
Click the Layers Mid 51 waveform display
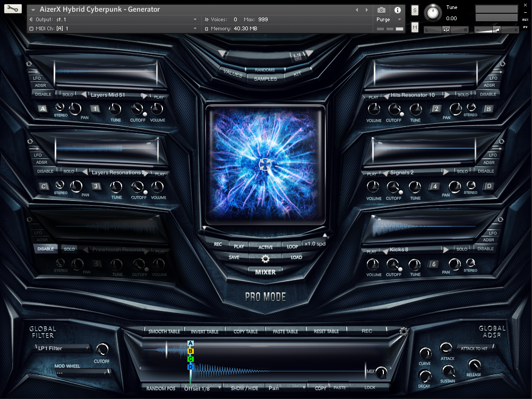106,72
